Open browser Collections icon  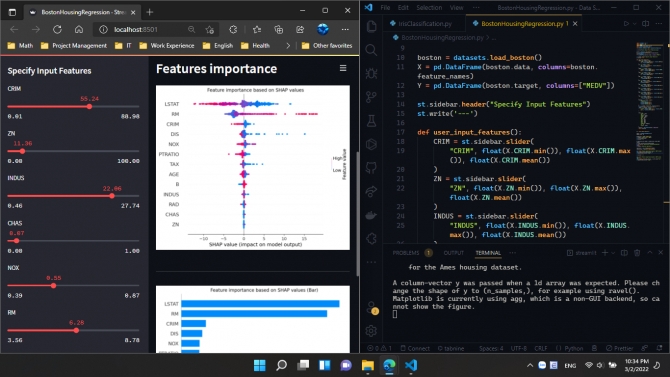[279, 29]
